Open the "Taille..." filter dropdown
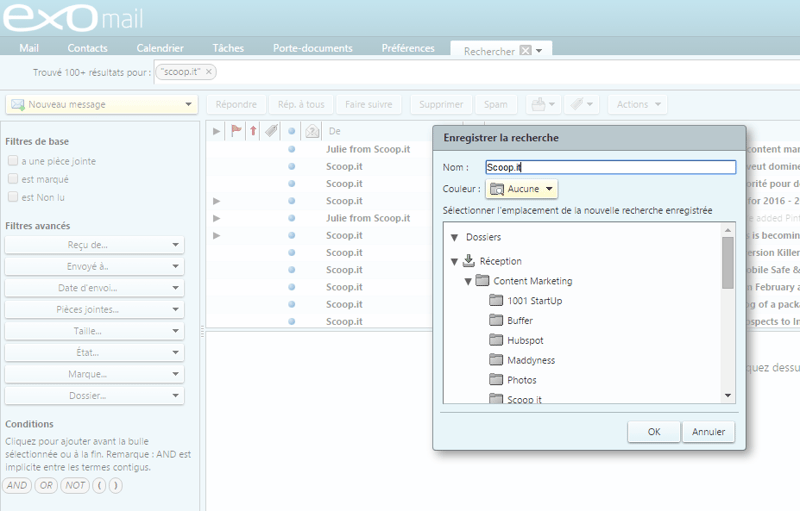This screenshot has width=800, height=511. [x=94, y=331]
